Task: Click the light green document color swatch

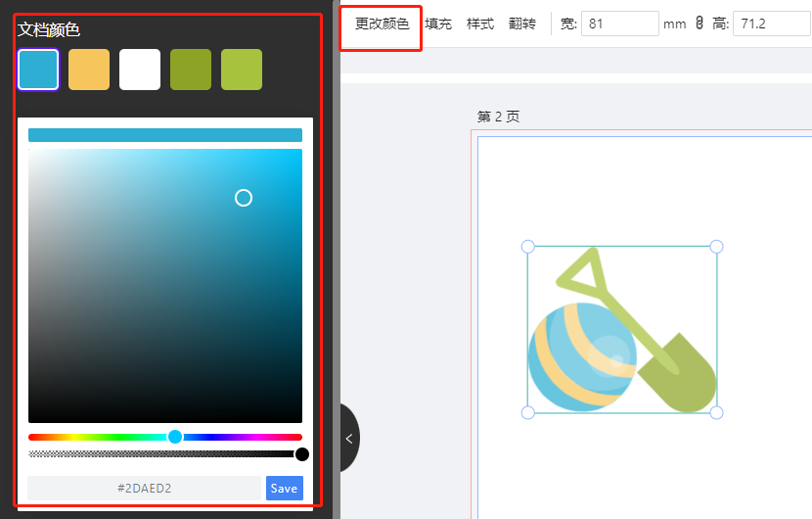Action: click(242, 70)
